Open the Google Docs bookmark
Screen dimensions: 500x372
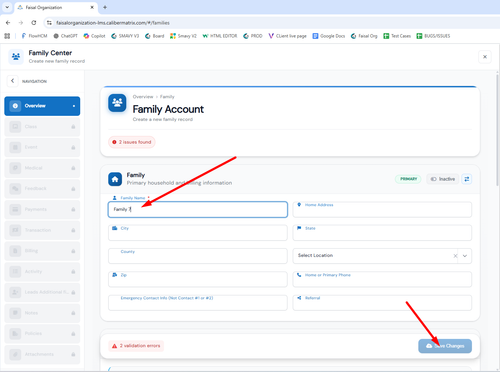coord(329,36)
